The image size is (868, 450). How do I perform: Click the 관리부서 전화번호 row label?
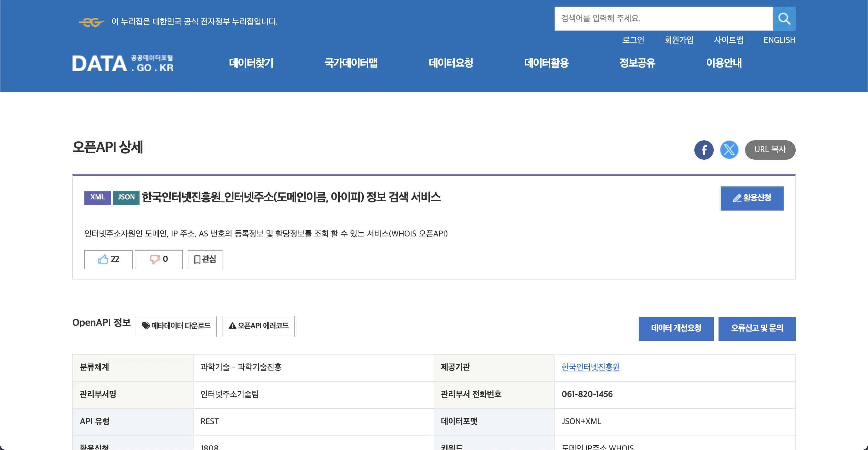[471, 394]
